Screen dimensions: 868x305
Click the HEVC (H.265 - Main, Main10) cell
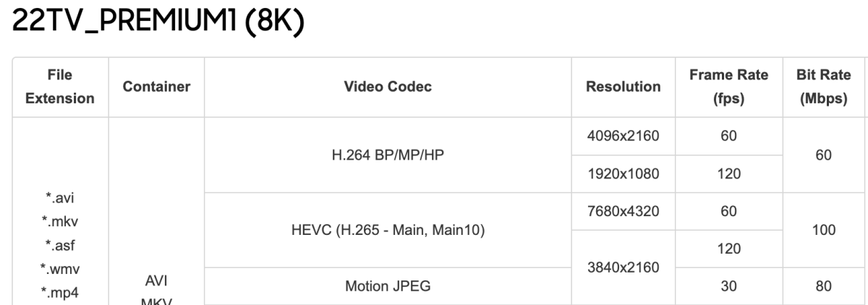388,230
